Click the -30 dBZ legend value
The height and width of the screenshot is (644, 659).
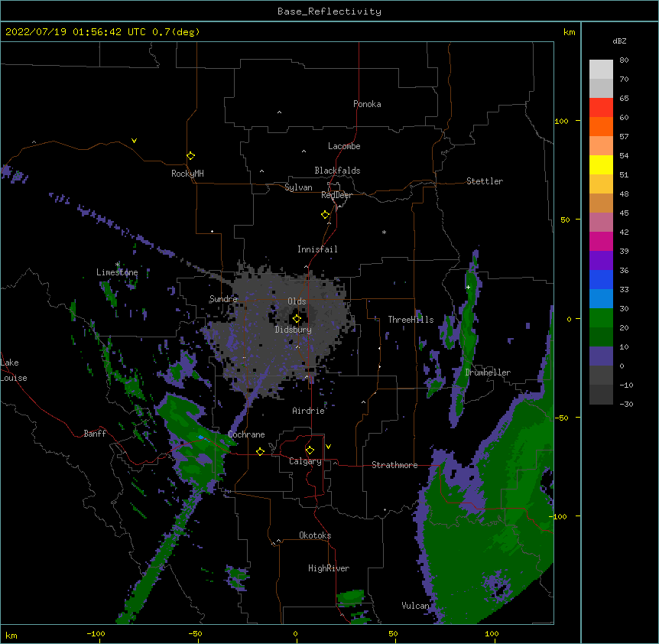click(626, 404)
